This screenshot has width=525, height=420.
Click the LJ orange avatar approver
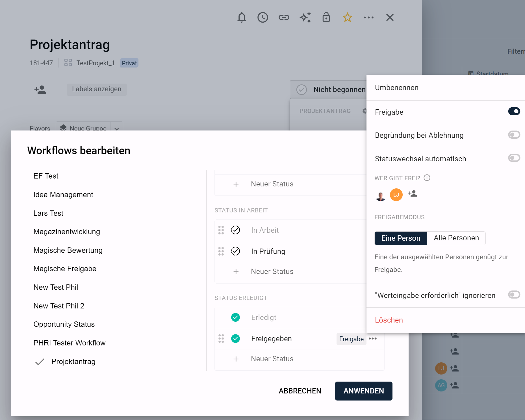tap(396, 195)
